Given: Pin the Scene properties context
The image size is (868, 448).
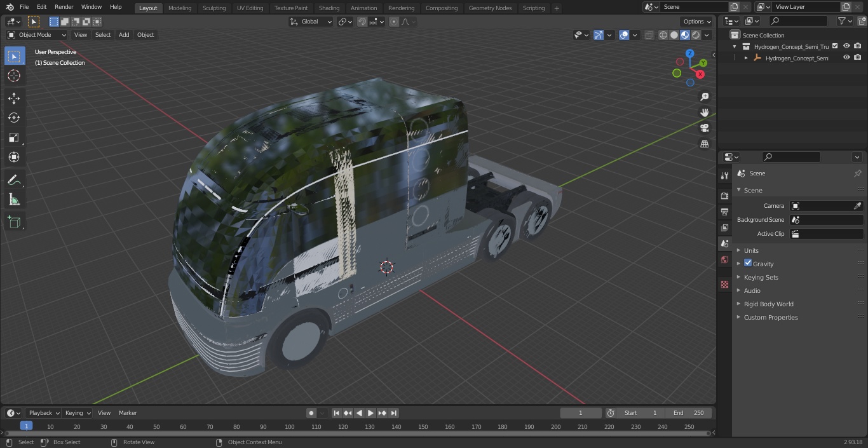Looking at the screenshot, I should pos(857,173).
